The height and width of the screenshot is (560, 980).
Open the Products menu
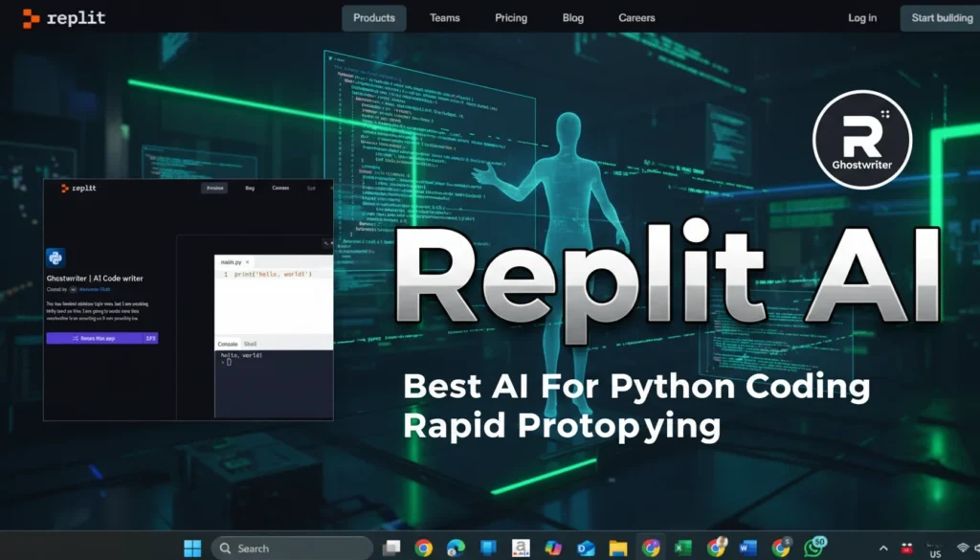pyautogui.click(x=373, y=17)
